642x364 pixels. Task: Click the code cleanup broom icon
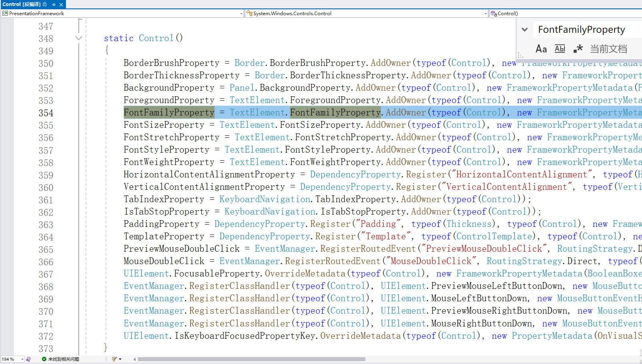pyautogui.click(x=114, y=359)
